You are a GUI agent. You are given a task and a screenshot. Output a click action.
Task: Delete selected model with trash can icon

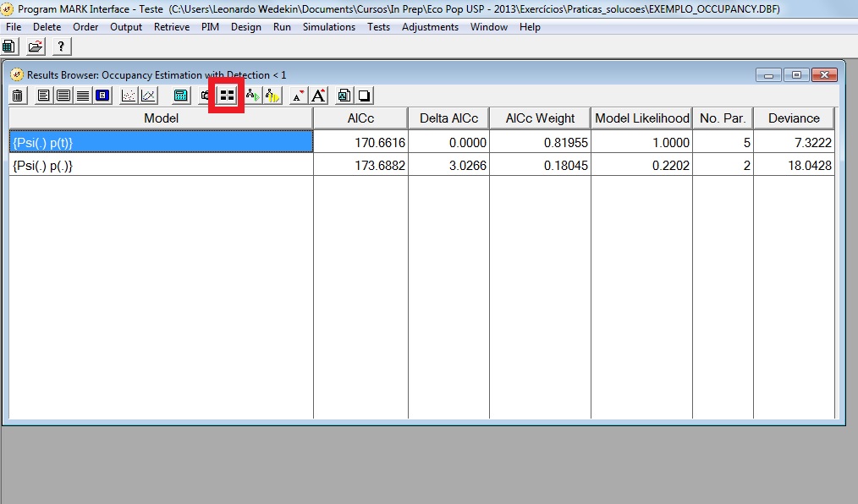coord(18,96)
